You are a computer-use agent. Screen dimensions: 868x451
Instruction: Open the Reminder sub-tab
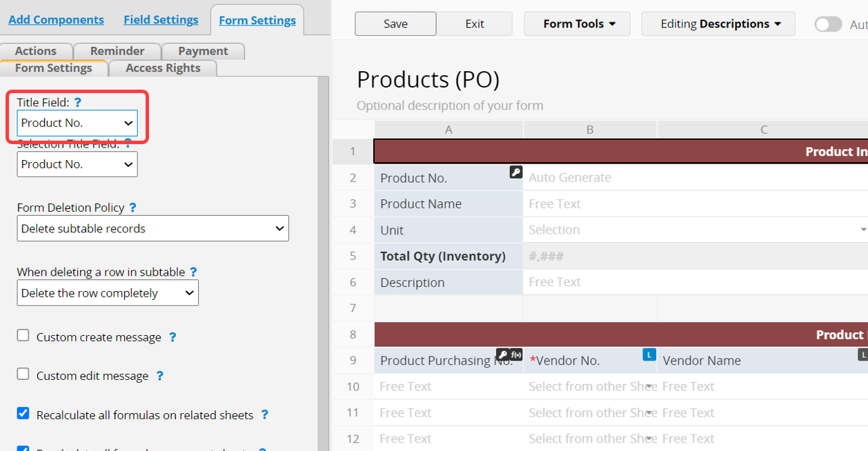pyautogui.click(x=117, y=51)
